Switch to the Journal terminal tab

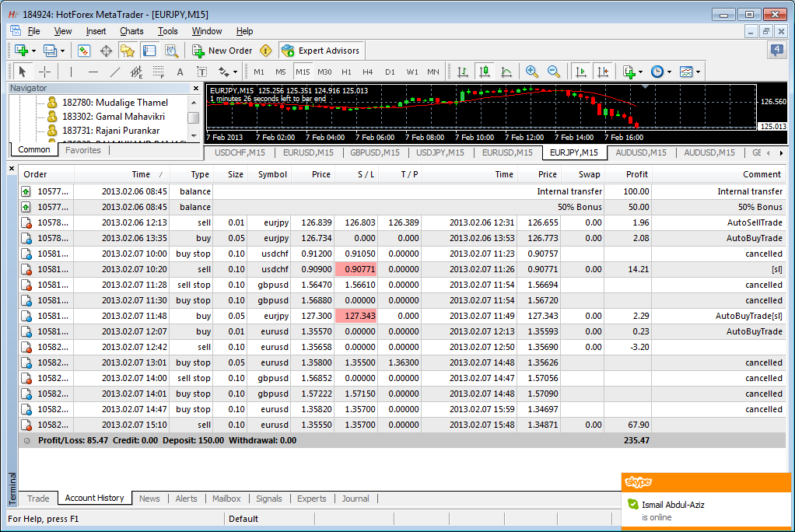point(355,499)
